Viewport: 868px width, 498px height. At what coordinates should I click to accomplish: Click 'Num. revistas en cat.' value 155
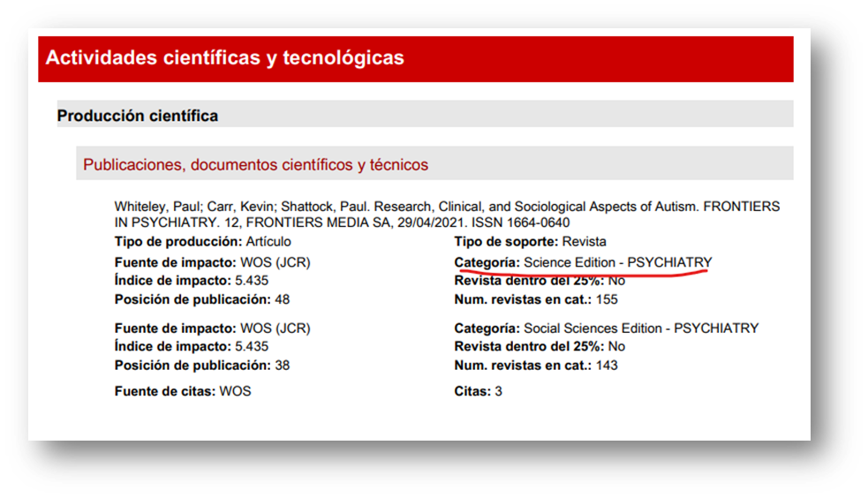coord(606,299)
